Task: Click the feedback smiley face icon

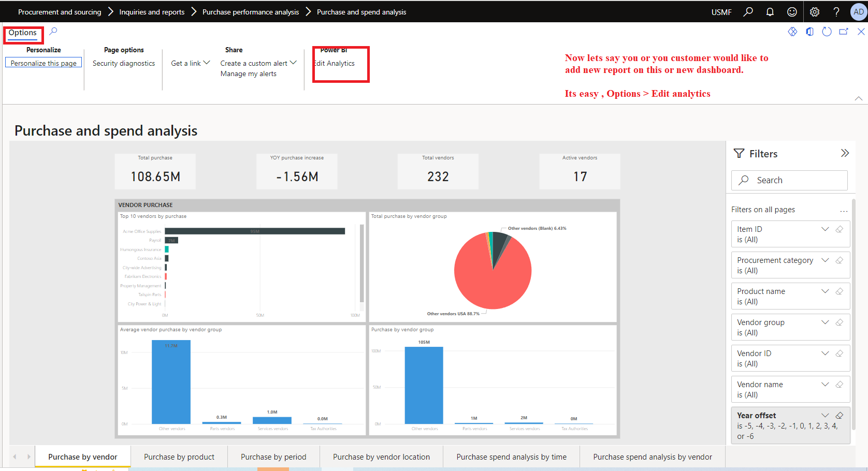Action: tap(792, 11)
